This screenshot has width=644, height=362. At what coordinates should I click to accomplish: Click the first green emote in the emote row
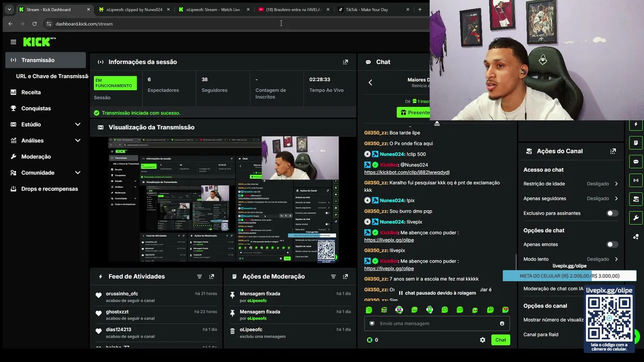[x=369, y=310]
